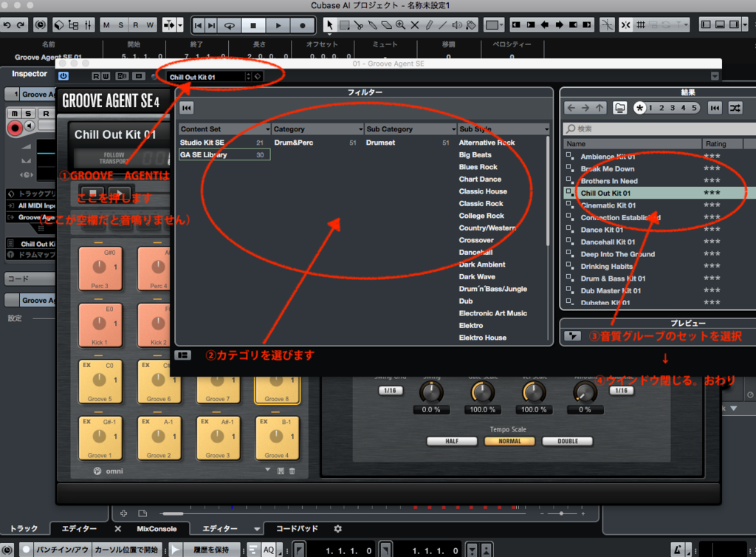Screen dimensions: 756x557
Task: Select Studio Kit SE content set
Action: pos(224,143)
